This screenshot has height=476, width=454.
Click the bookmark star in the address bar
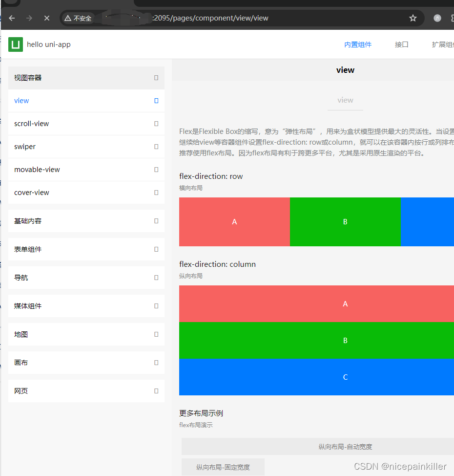[413, 18]
